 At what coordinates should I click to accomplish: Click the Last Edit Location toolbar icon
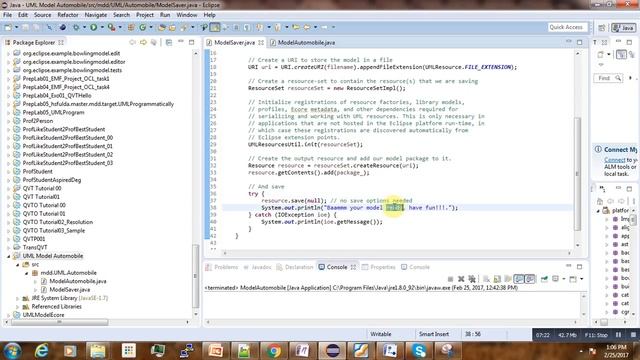tap(296, 27)
